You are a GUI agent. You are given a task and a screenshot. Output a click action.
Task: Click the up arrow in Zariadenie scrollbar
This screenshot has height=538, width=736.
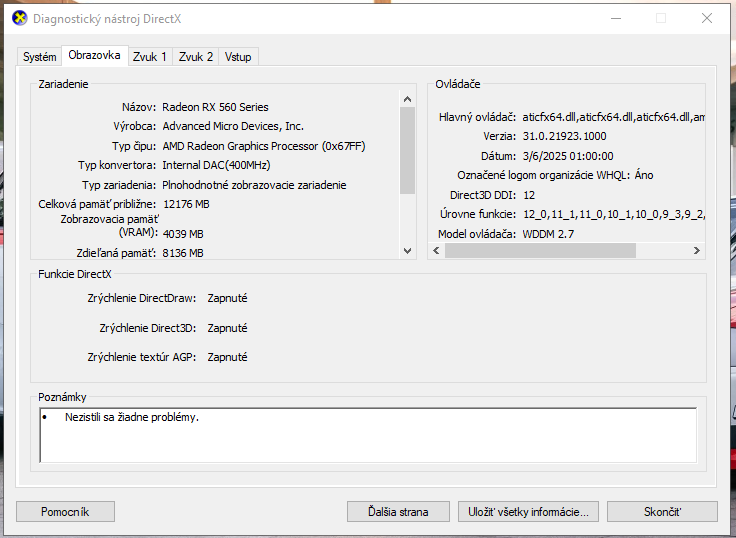pos(407,99)
